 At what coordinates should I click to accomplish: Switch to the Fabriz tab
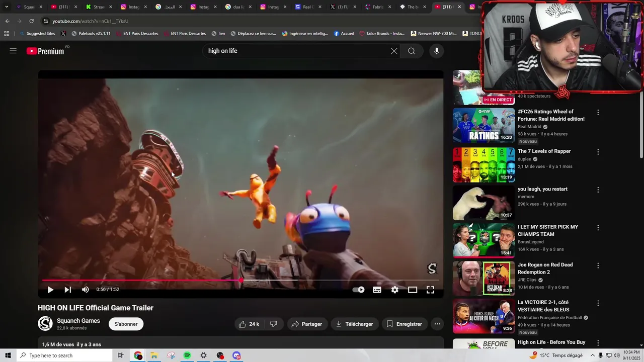[x=377, y=7]
